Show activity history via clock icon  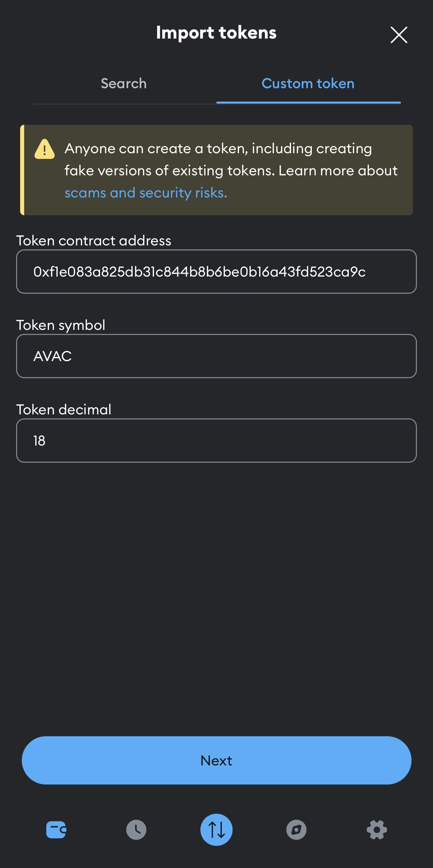(x=136, y=829)
